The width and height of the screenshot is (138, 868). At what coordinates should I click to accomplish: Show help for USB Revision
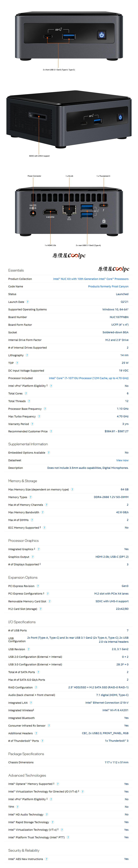[x=28, y=649]
